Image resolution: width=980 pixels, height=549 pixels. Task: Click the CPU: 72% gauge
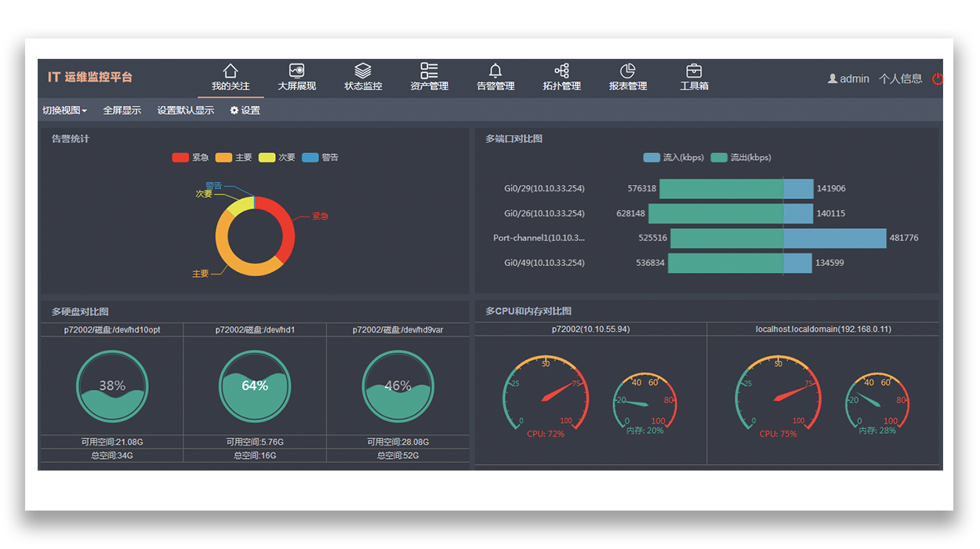pyautogui.click(x=545, y=396)
